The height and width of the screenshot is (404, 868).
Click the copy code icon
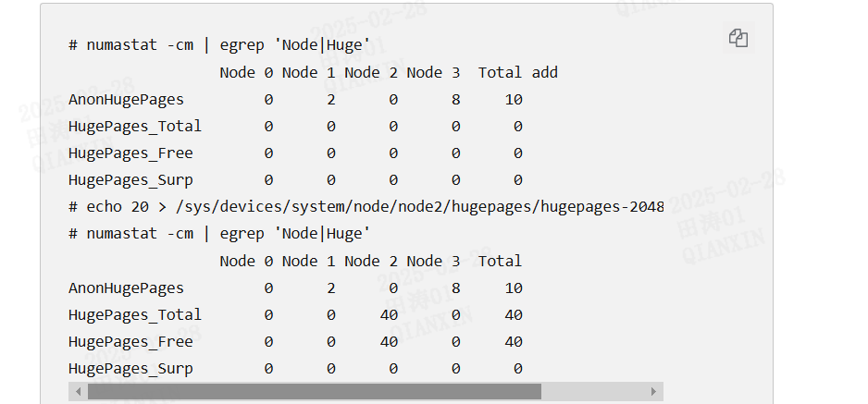coord(738,38)
